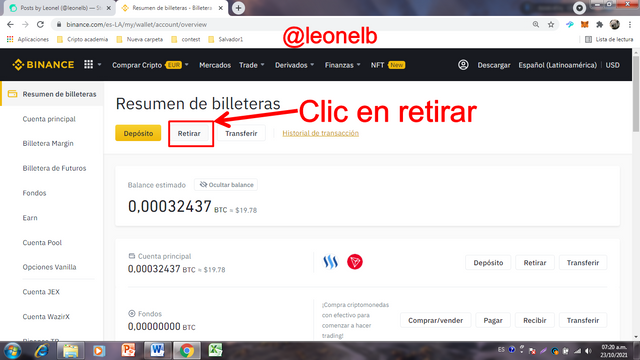Change language Español (Latinoamérica)
Image resolution: width=640 pixels, height=360 pixels.
click(x=557, y=65)
